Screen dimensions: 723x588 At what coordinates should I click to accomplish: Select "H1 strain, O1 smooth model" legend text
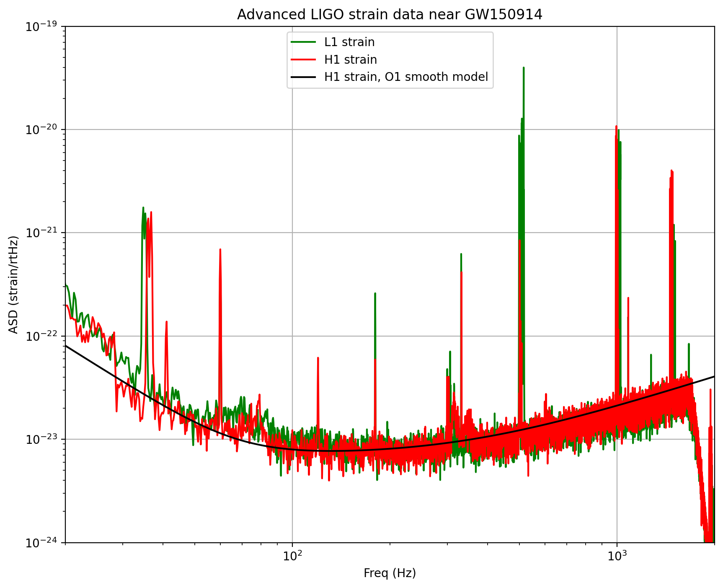(406, 77)
